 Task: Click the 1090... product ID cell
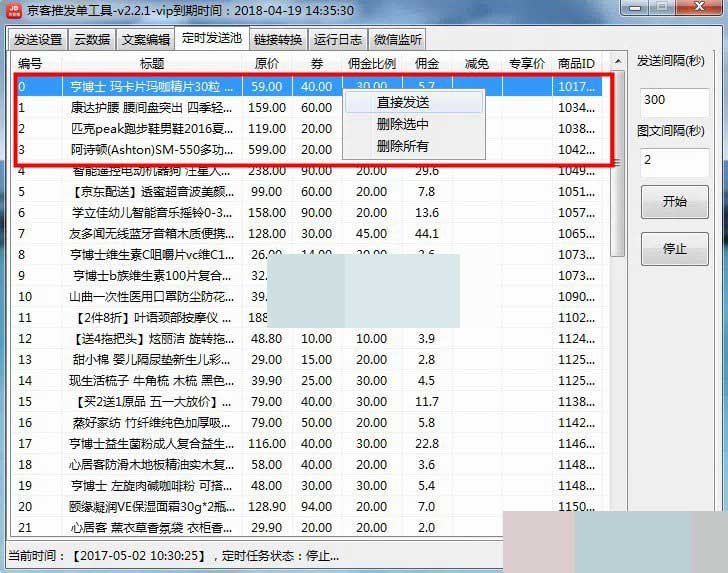tap(576, 296)
